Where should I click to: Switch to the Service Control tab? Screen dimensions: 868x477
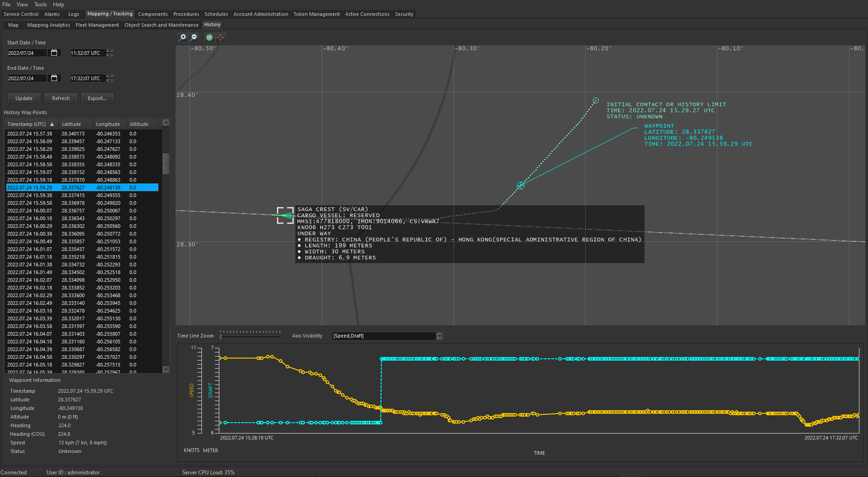(x=21, y=14)
